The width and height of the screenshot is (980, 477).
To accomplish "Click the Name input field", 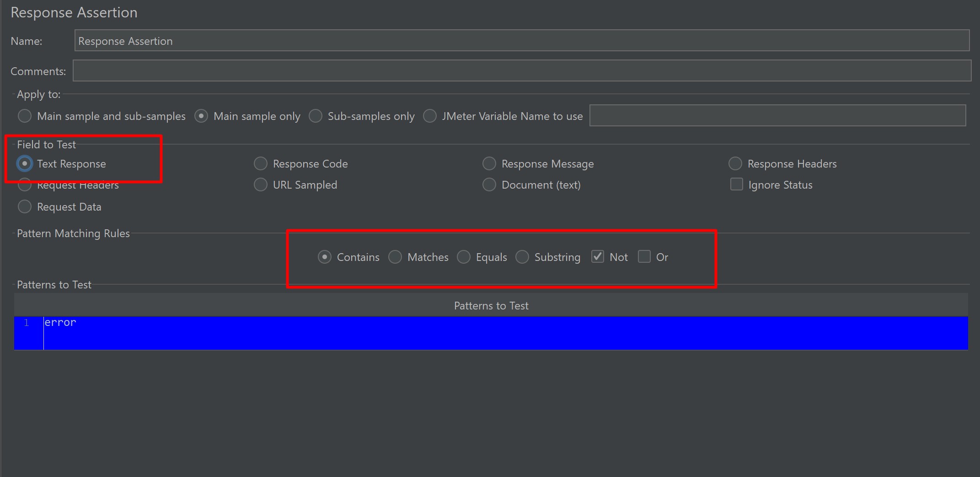I will point(521,41).
